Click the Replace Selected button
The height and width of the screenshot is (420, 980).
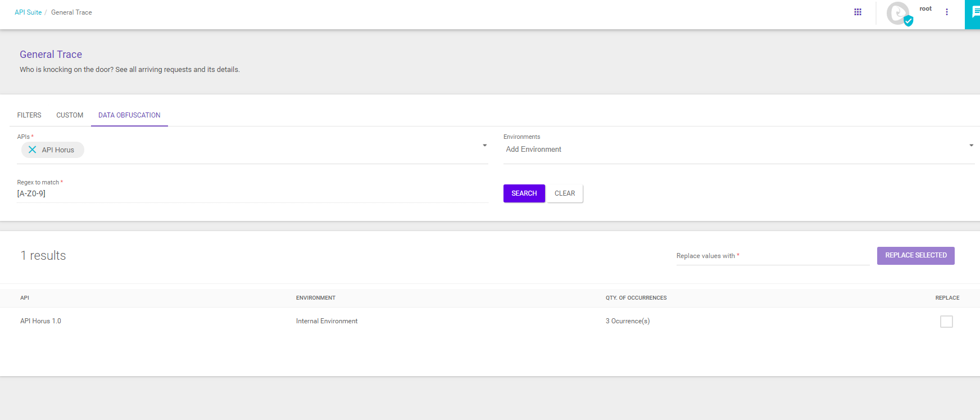pos(915,255)
